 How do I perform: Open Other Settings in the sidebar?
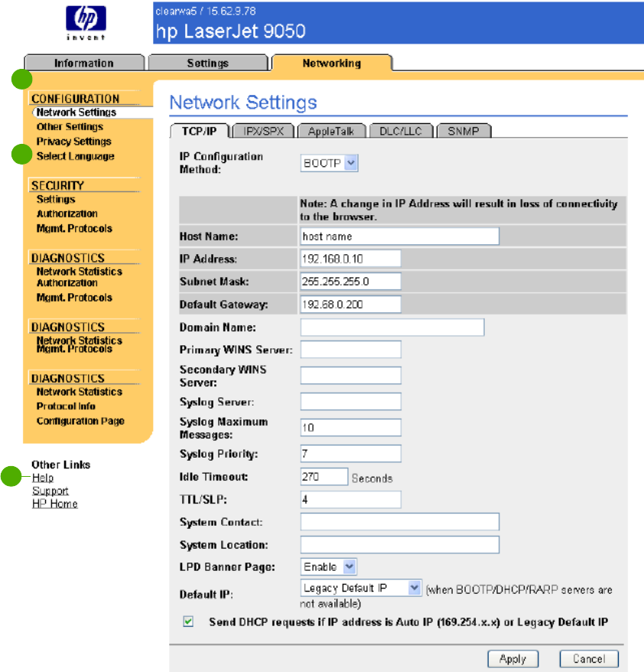[70, 127]
